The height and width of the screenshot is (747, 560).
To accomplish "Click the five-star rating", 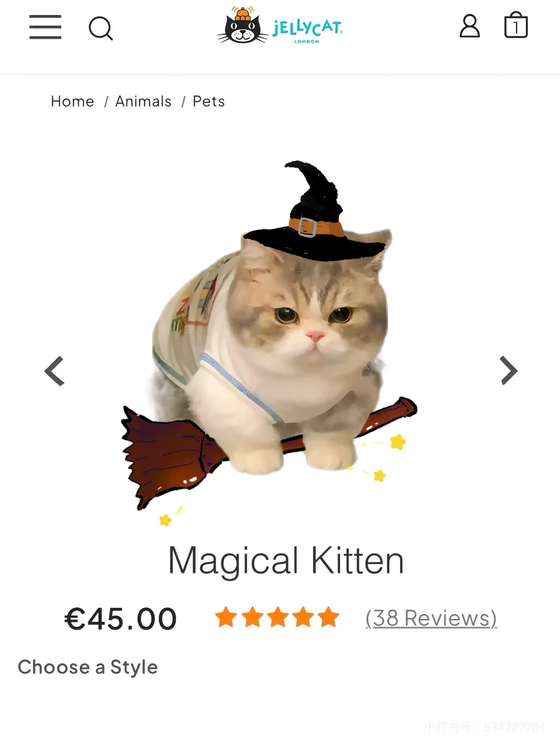I will [277, 617].
